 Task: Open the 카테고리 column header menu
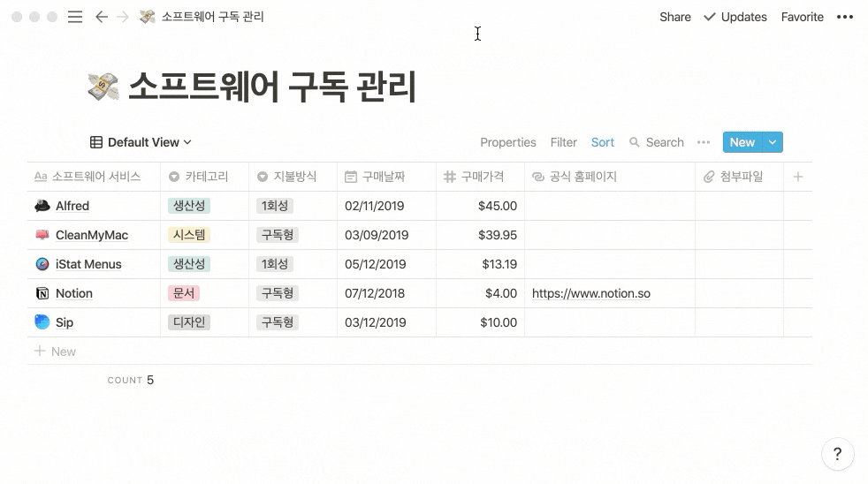[205, 177]
